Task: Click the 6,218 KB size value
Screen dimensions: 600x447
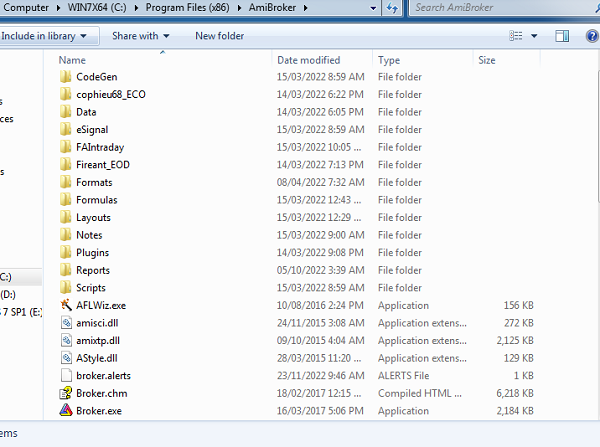Action: click(515, 393)
